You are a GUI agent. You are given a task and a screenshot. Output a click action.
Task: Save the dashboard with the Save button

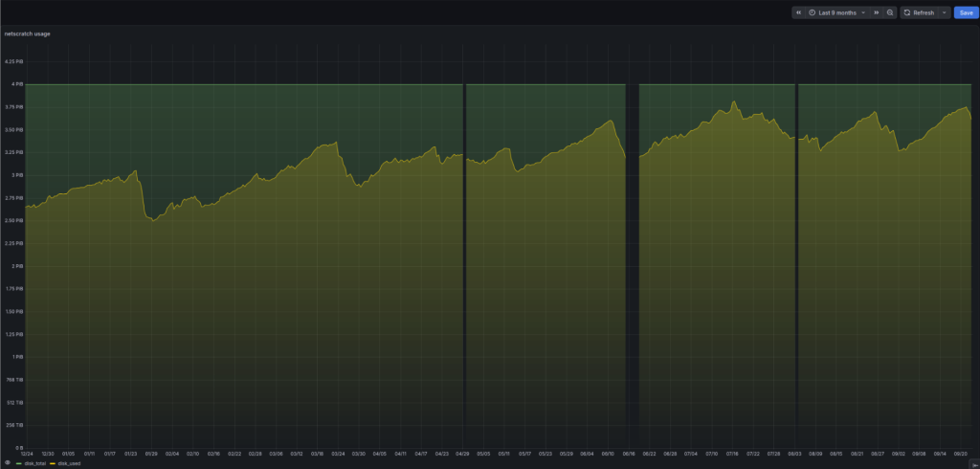click(967, 12)
